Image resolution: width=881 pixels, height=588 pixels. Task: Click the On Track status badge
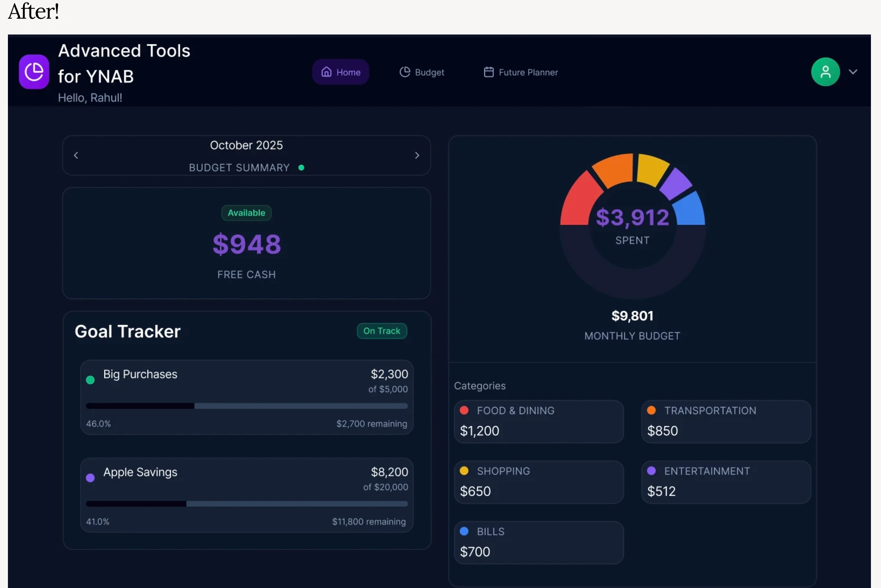pyautogui.click(x=382, y=331)
